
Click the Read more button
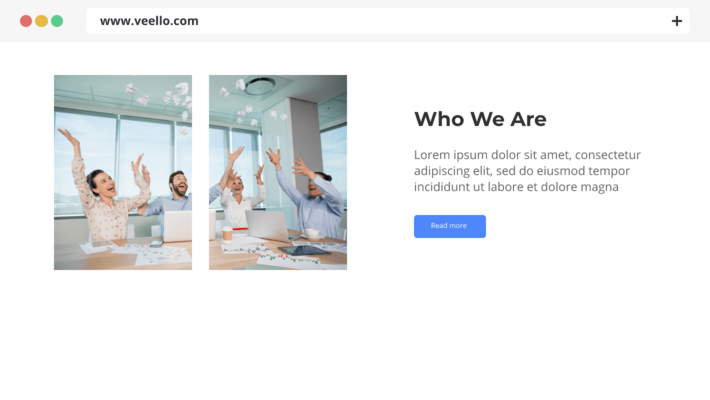pos(450,226)
